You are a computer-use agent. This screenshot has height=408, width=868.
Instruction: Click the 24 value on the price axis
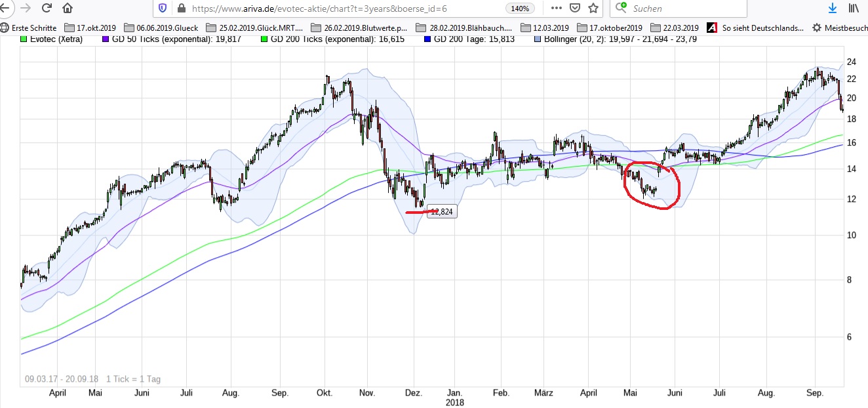[x=852, y=62]
